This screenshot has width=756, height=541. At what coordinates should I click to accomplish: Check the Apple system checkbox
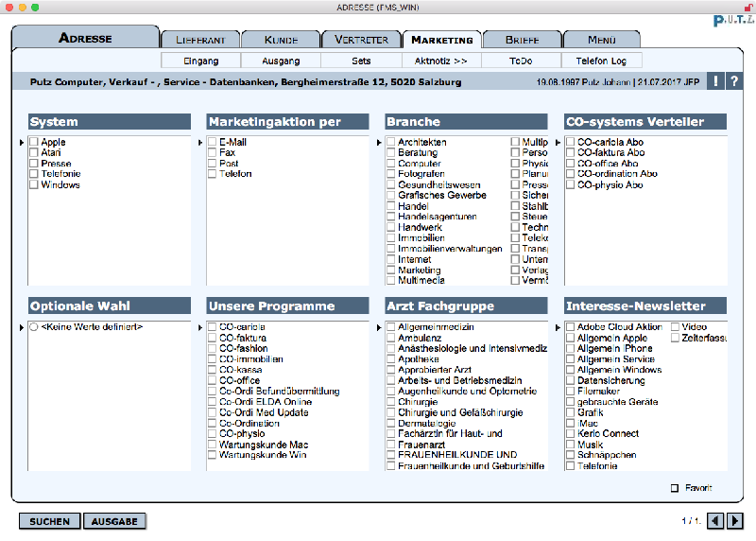(34, 142)
